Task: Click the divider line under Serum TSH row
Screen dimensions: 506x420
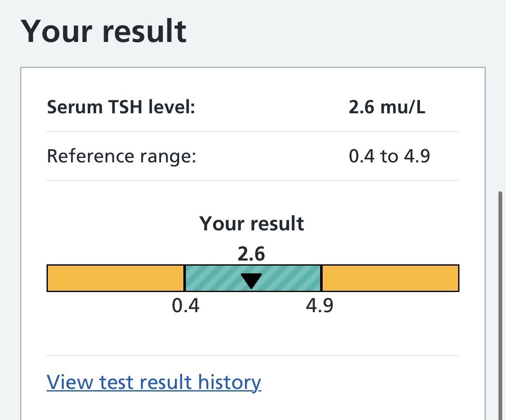Action: [253, 132]
